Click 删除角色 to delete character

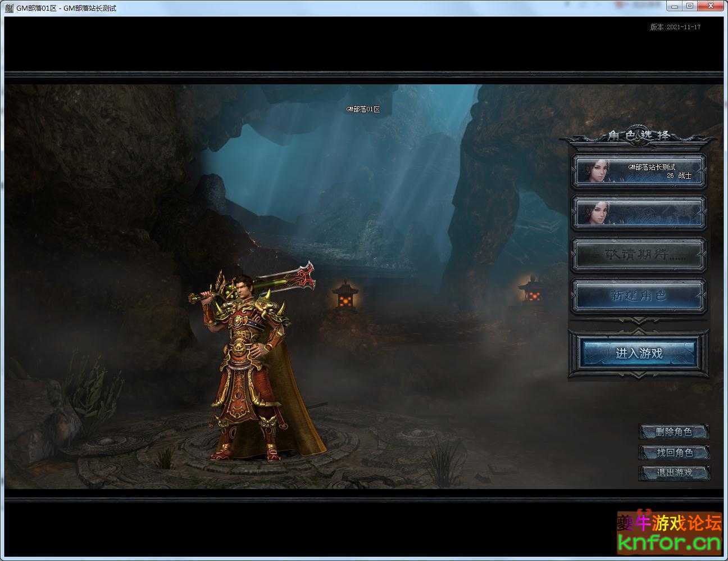(x=674, y=432)
